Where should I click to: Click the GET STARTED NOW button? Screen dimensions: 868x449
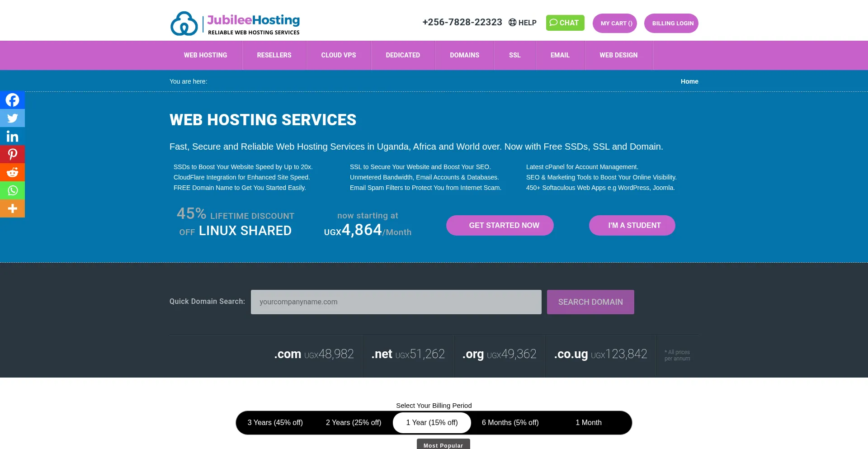(500, 225)
